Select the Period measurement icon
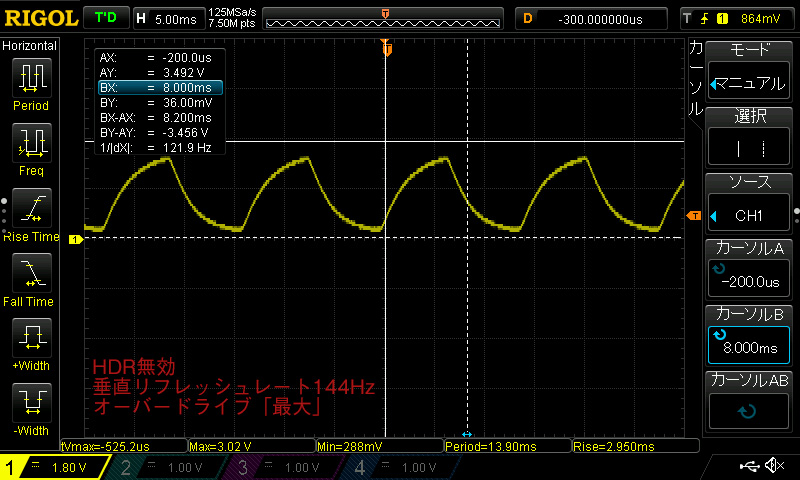This screenshot has width=800, height=480. (x=32, y=78)
